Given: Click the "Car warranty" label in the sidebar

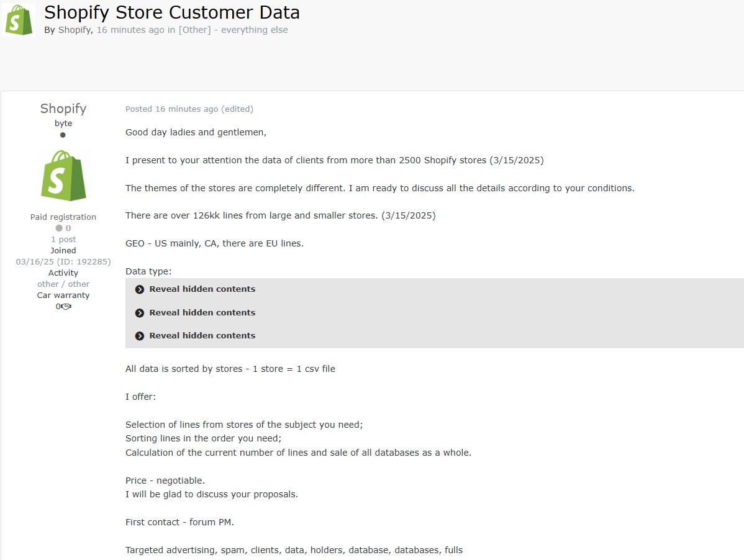Looking at the screenshot, I should 63,296.
